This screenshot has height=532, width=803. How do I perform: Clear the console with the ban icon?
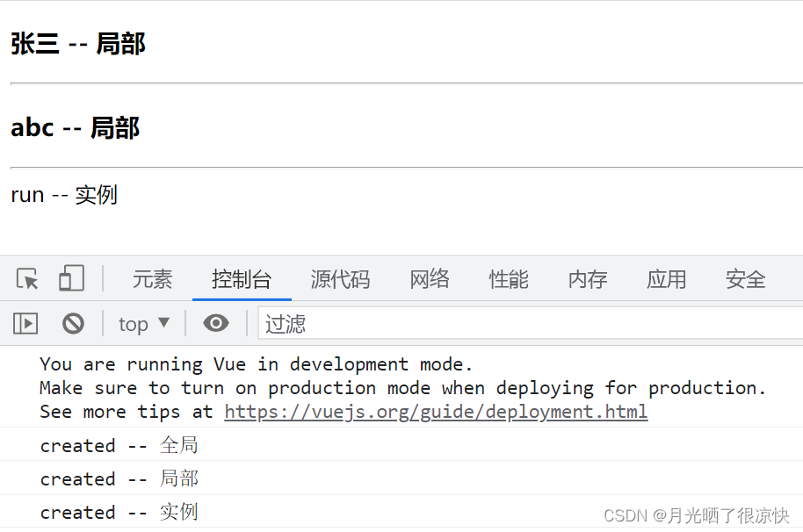pos(73,323)
